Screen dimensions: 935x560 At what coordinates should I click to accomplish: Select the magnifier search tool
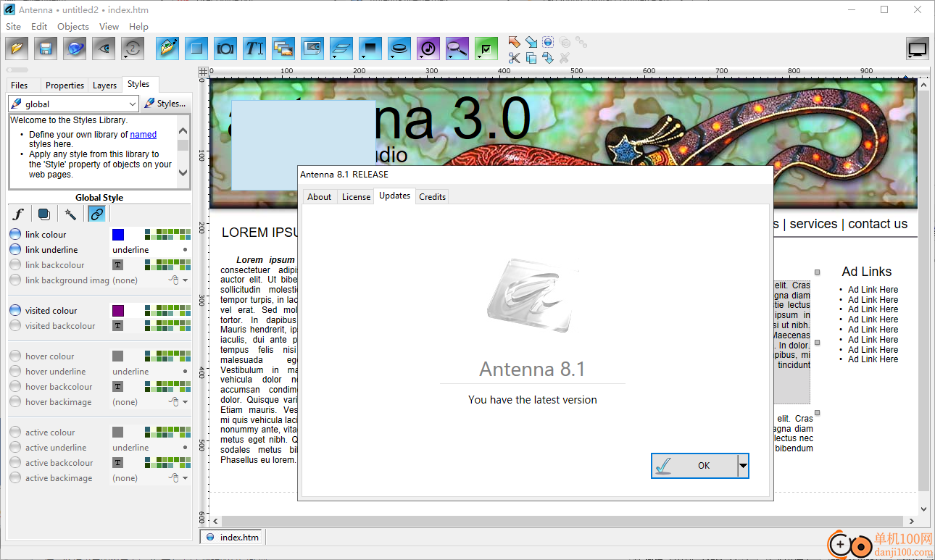coord(457,49)
